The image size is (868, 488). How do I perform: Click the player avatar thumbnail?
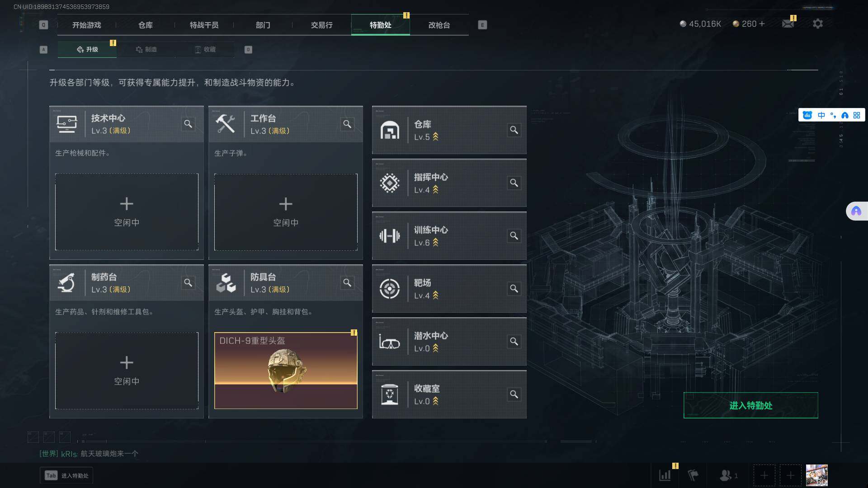tap(816, 475)
